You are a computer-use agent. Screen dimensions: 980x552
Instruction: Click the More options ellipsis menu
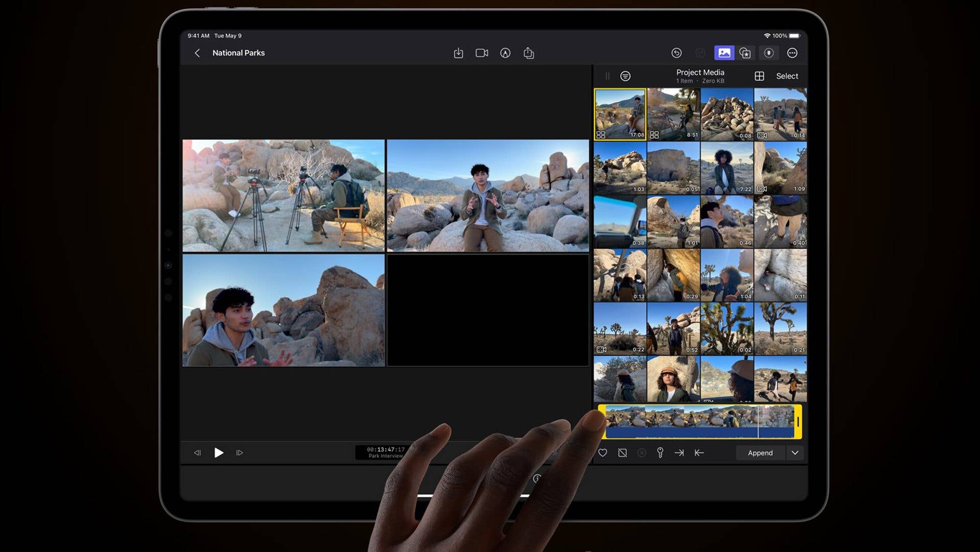(x=791, y=53)
